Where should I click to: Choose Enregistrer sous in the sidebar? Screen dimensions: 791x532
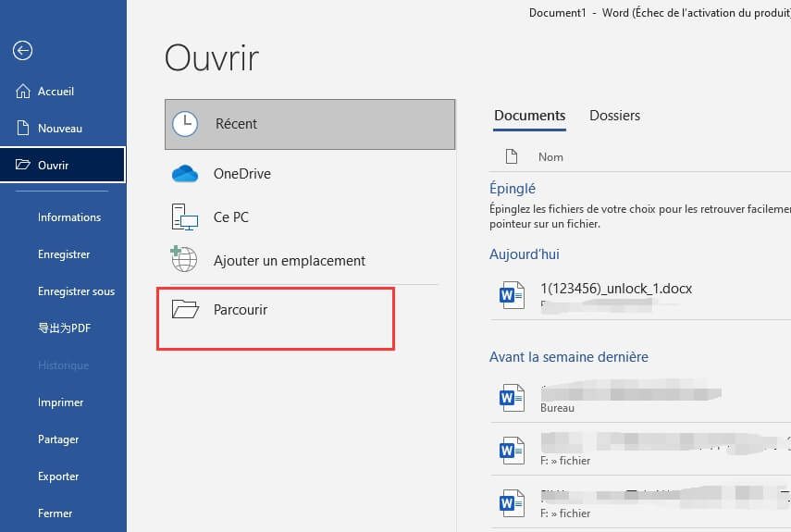(76, 291)
